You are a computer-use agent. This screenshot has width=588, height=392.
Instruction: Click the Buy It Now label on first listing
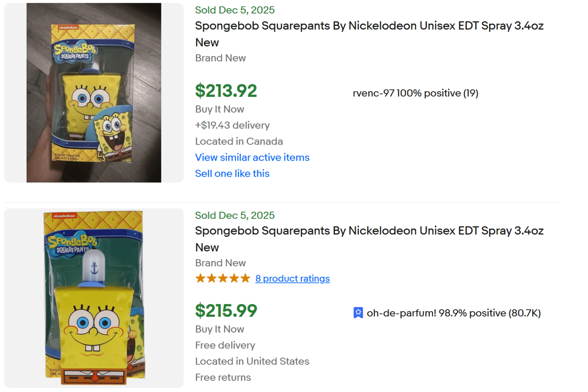pyautogui.click(x=220, y=109)
